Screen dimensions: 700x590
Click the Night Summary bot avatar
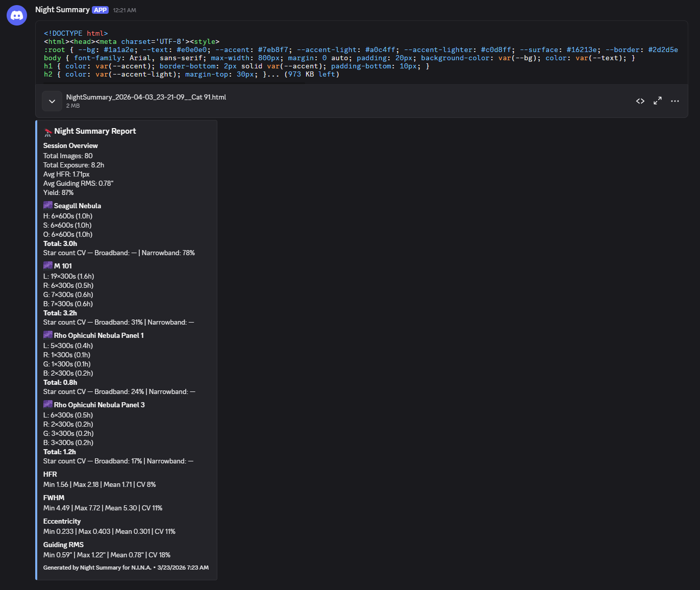coord(16,15)
